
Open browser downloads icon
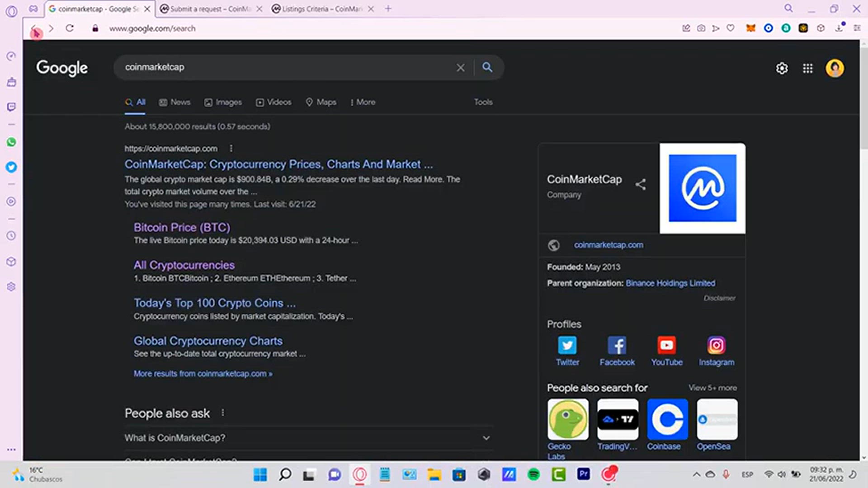(840, 28)
